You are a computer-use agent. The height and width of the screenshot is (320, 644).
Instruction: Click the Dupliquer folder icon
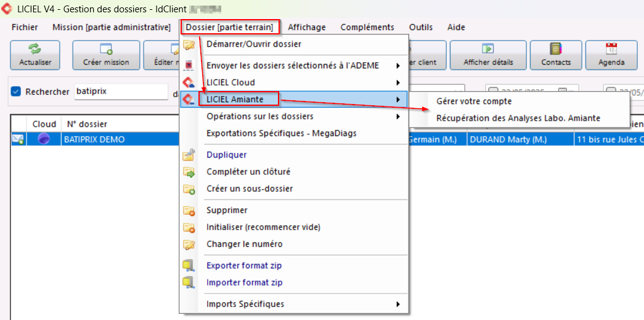click(189, 155)
